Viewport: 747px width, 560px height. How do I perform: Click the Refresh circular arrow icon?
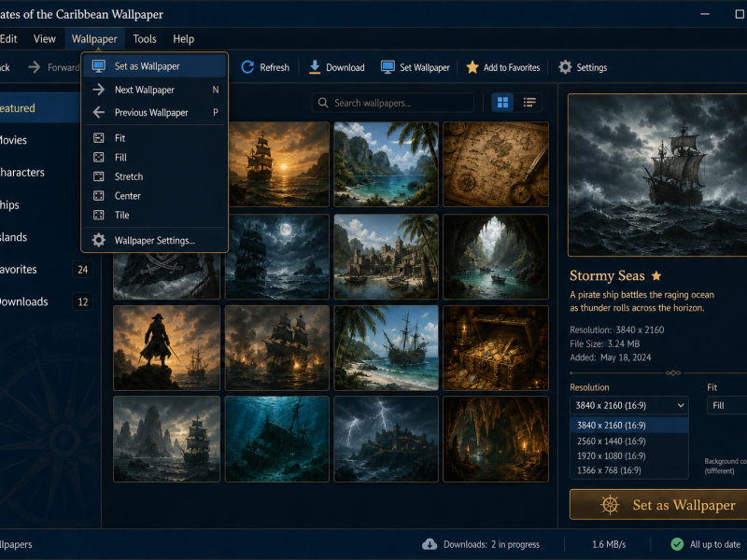point(247,67)
